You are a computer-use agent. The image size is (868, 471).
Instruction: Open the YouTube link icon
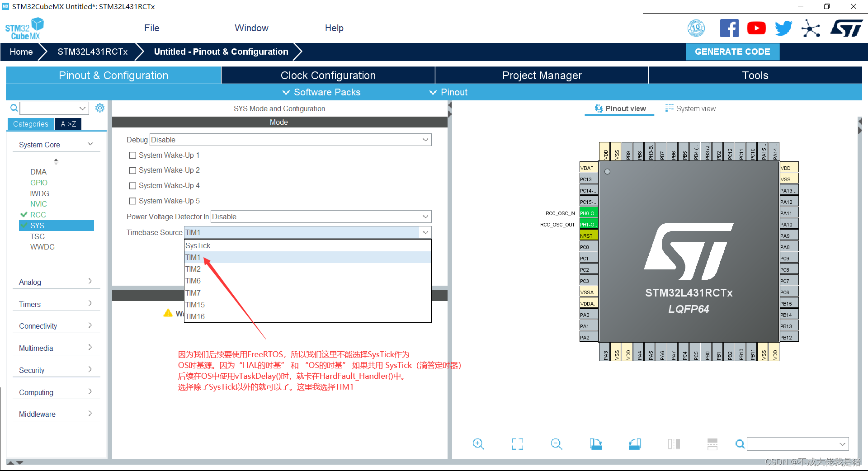756,28
